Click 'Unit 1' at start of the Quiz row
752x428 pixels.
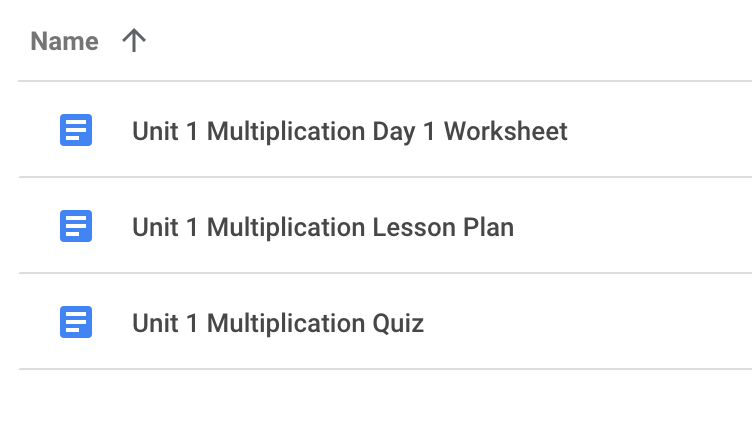[164, 323]
